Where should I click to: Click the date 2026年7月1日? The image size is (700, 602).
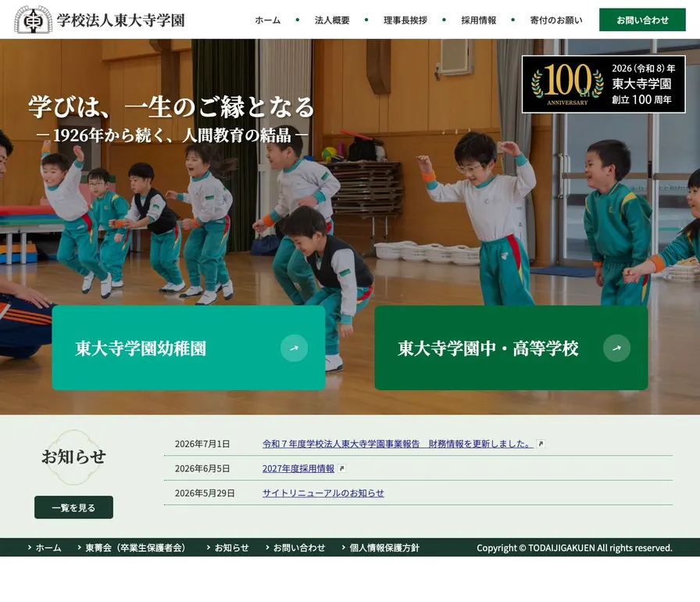click(202, 444)
